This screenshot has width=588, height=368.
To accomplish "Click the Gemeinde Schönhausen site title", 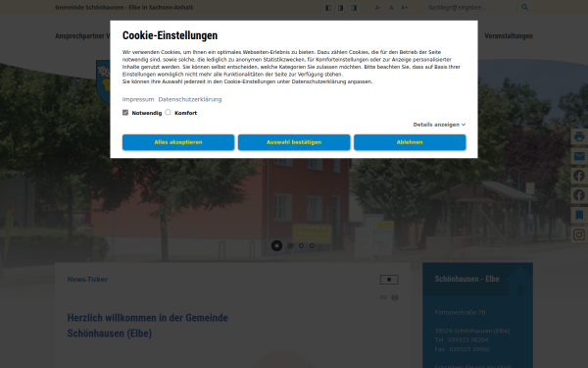I will [124, 7].
